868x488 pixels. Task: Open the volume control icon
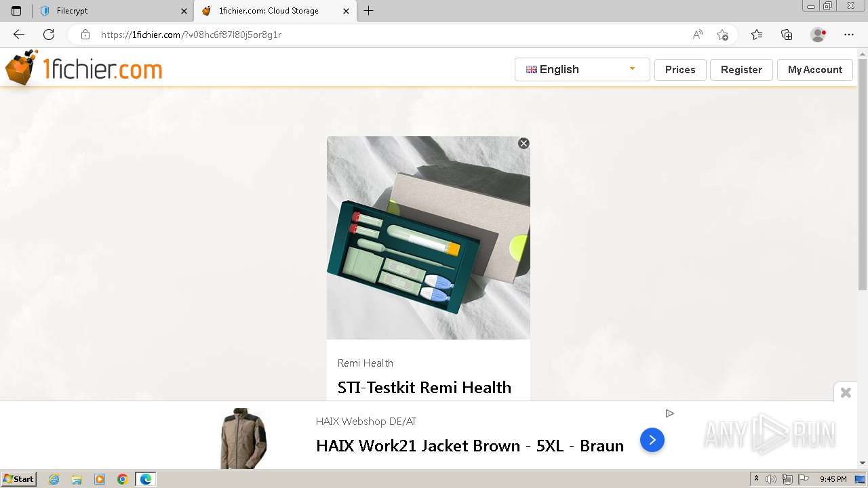tap(771, 479)
